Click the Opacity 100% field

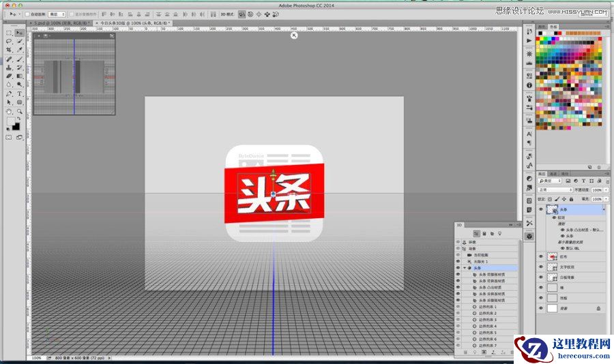[x=597, y=189]
